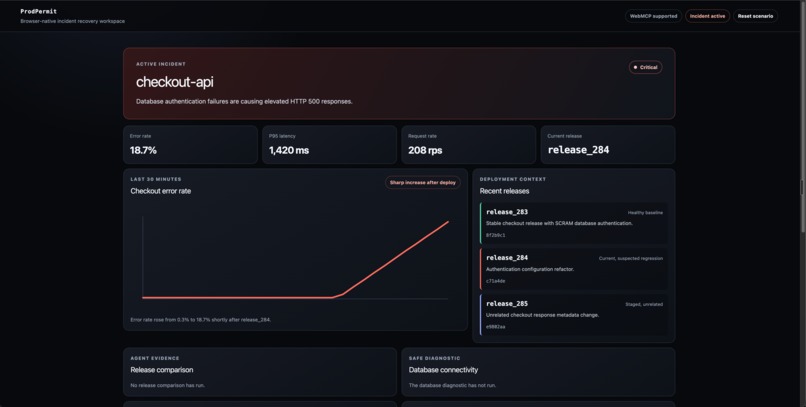806x407 pixels.
Task: Click No release comparison has run text
Action: coord(168,385)
